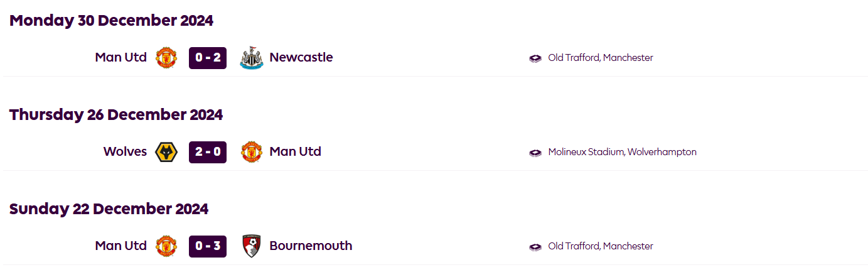
Task: Select the Newcastle team name
Action: [301, 58]
